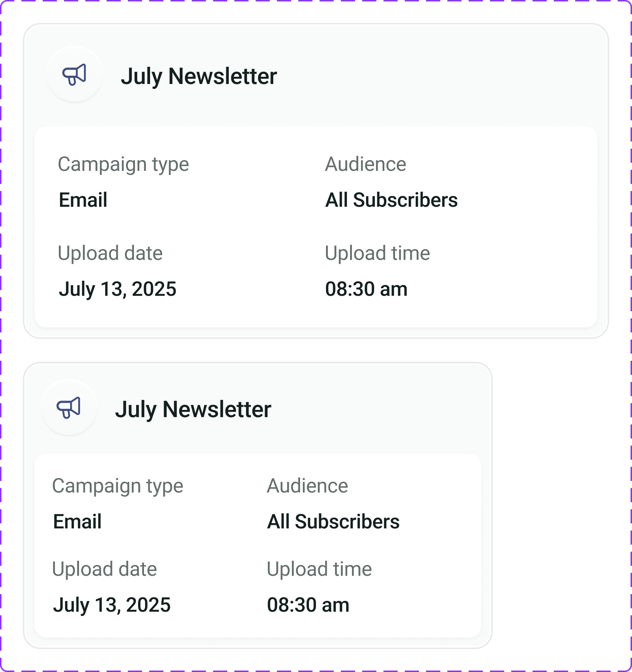
Task: Click the Upload date label in the top card
Action: [x=110, y=254]
